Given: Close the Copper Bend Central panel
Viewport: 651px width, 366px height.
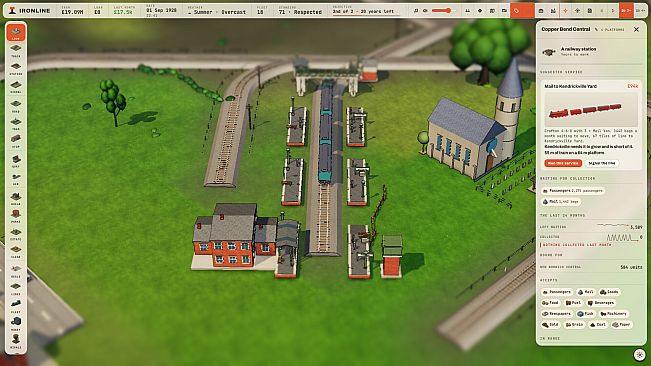Looking at the screenshot, I should pyautogui.click(x=636, y=29).
